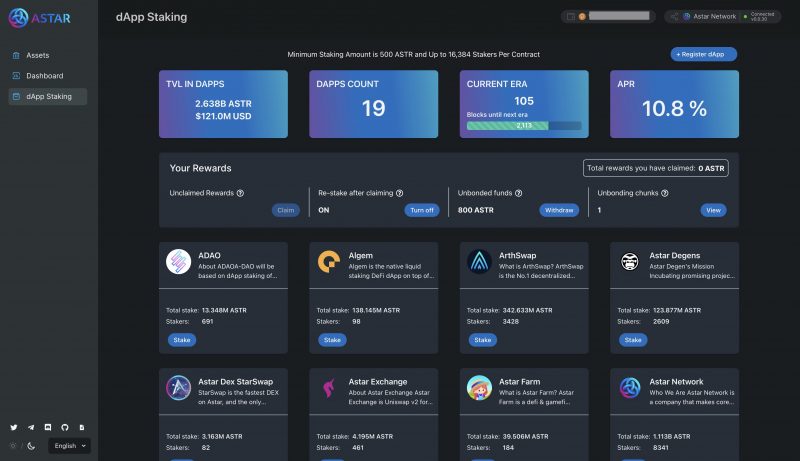Stake on the Astar Degens dApp
800x461 pixels.
(x=633, y=340)
